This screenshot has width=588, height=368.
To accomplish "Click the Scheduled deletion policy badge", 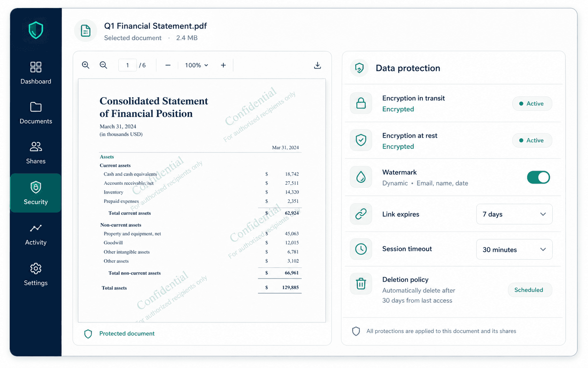I will (529, 290).
